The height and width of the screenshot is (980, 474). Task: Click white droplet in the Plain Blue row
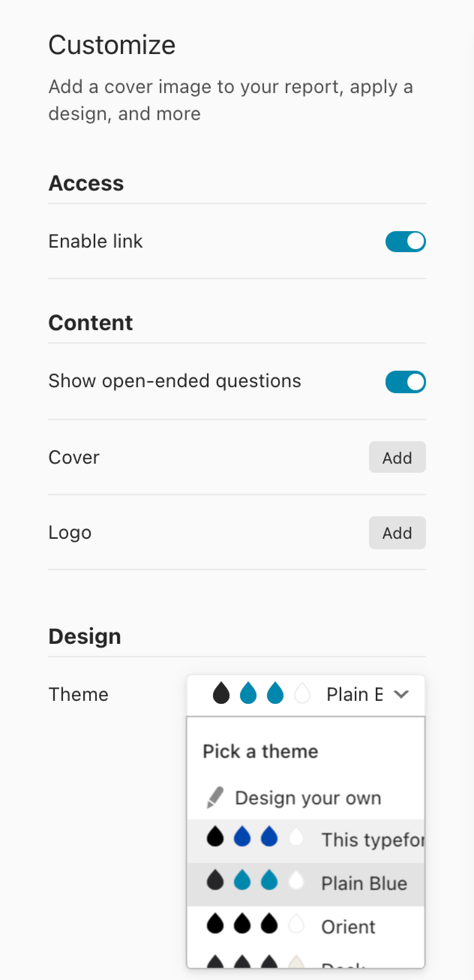296,880
